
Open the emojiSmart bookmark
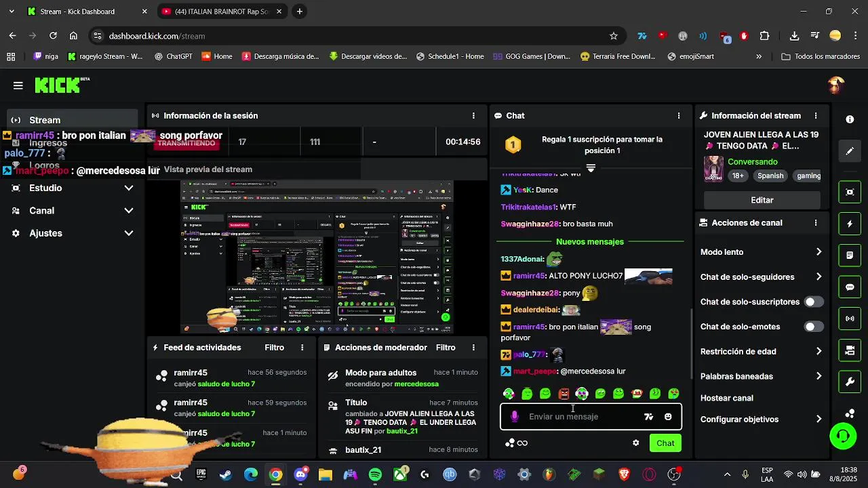[690, 56]
